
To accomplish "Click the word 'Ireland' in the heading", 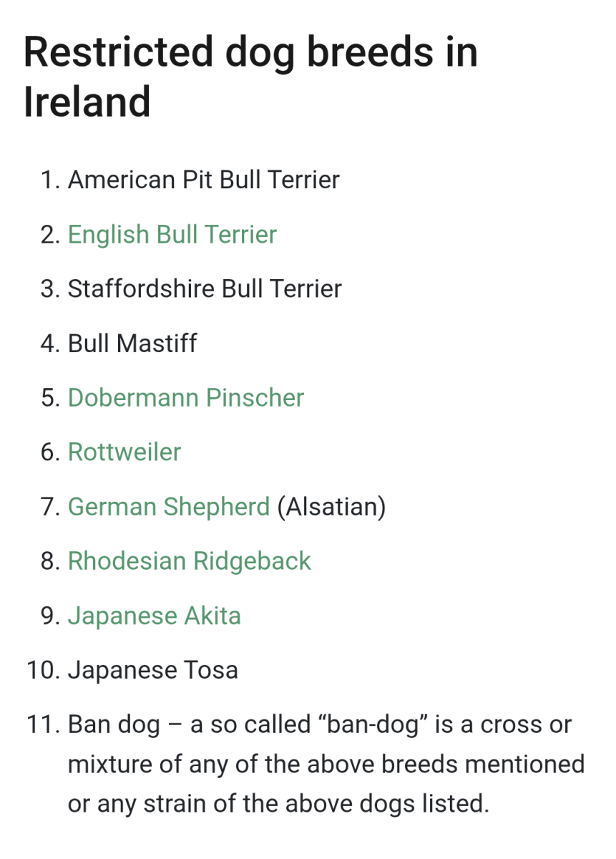I will [87, 102].
